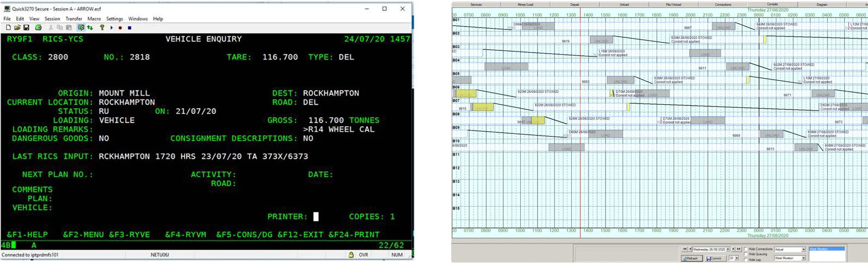The image size is (868, 263).
Task: Click the highlighted connect session toolbar icon
Action: [81, 28]
